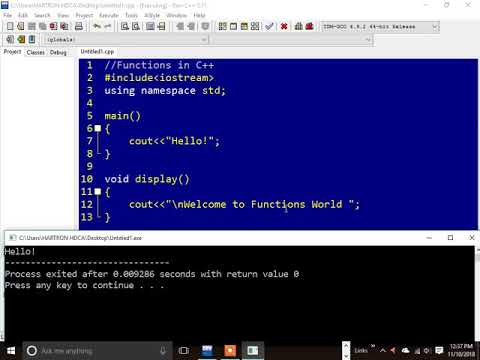Indent the selected code
This screenshot has height=360, width=480.
180,26
